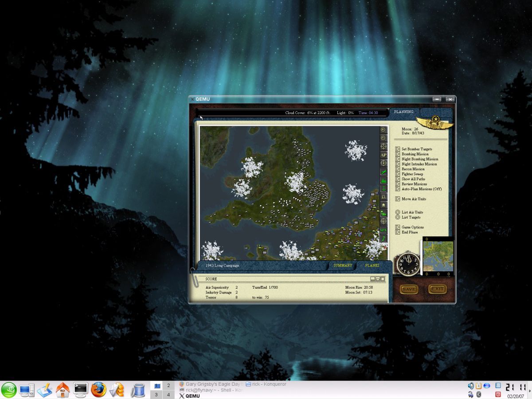
Task: Click the circled R toolbar icon
Action: 383,163
